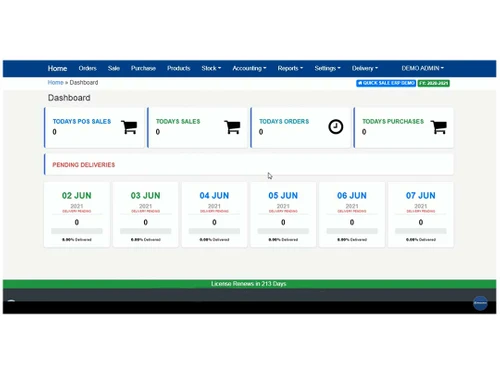
Task: Click the 06 JUN delivery progress bar
Action: point(352,231)
